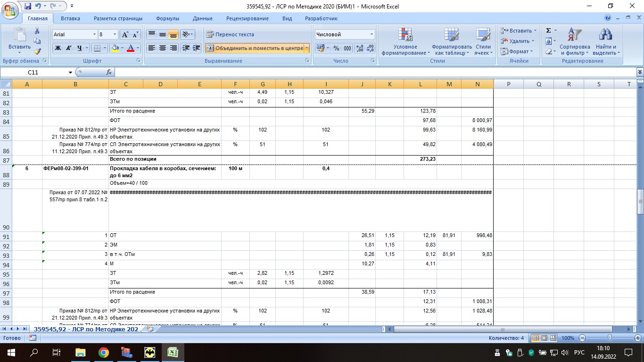Switch to the Формулы ribbon tab
This screenshot has width=644, height=362.
(167, 18)
